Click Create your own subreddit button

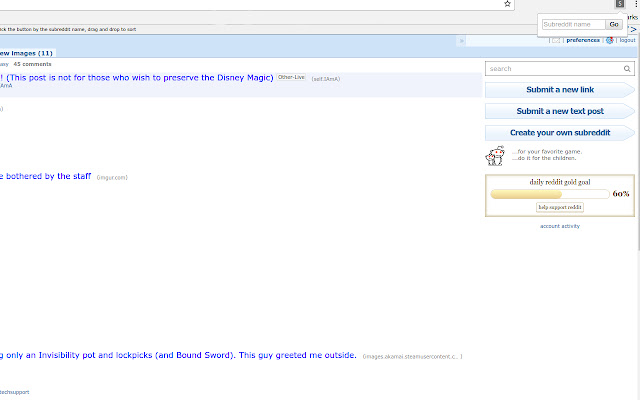pyautogui.click(x=560, y=133)
